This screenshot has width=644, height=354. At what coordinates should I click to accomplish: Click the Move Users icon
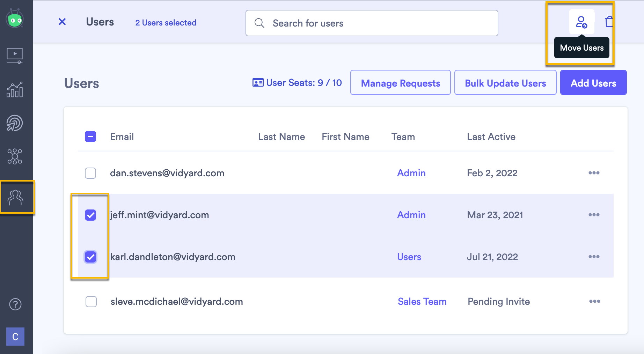pos(582,22)
